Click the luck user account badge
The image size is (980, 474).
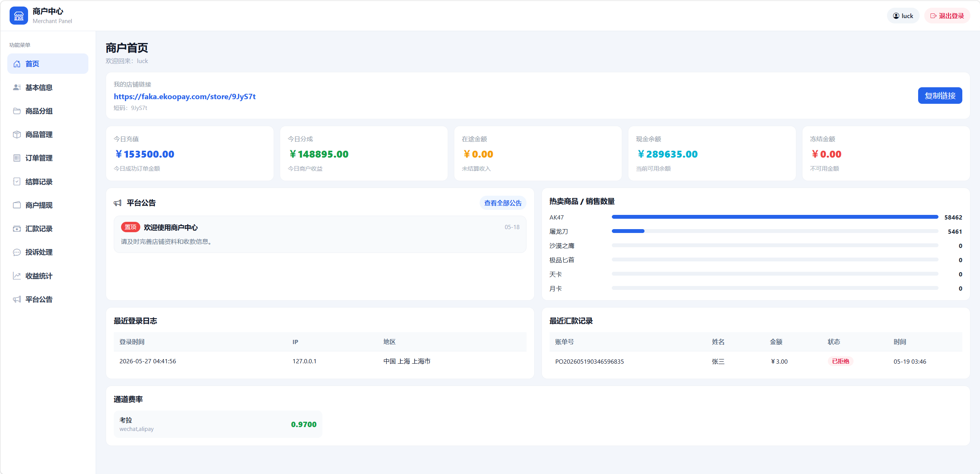903,16
